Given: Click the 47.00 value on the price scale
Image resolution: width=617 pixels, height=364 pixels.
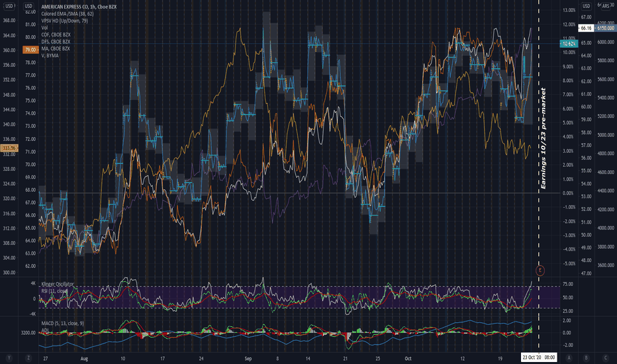Looking at the screenshot, I should pos(586,273).
